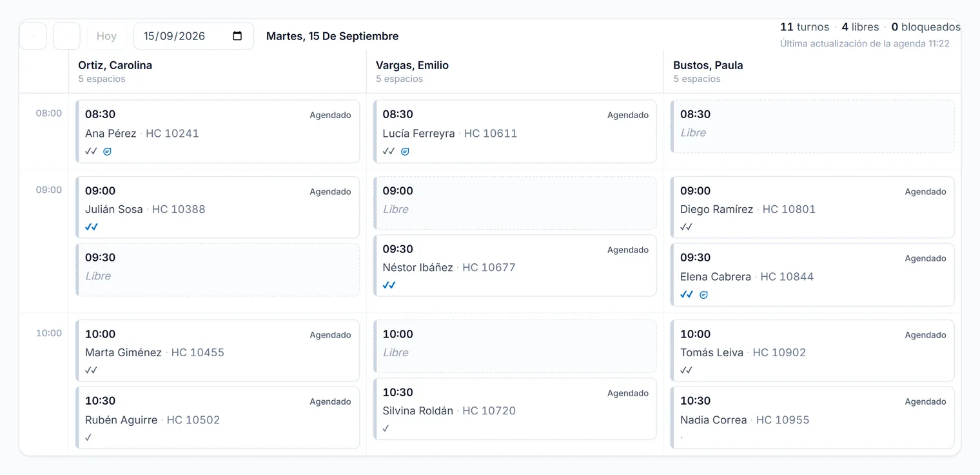Click the 0 bloqueados counter
The width and height of the screenshot is (980, 475).
(926, 27)
